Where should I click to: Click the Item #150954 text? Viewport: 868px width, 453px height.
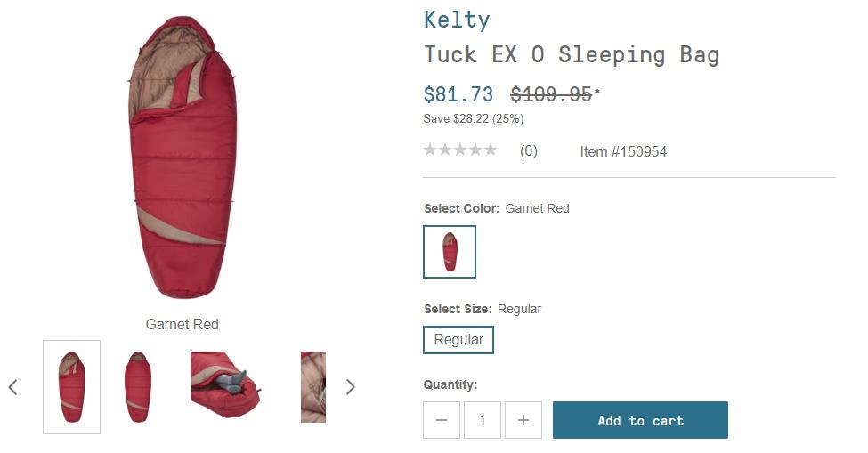tap(623, 151)
